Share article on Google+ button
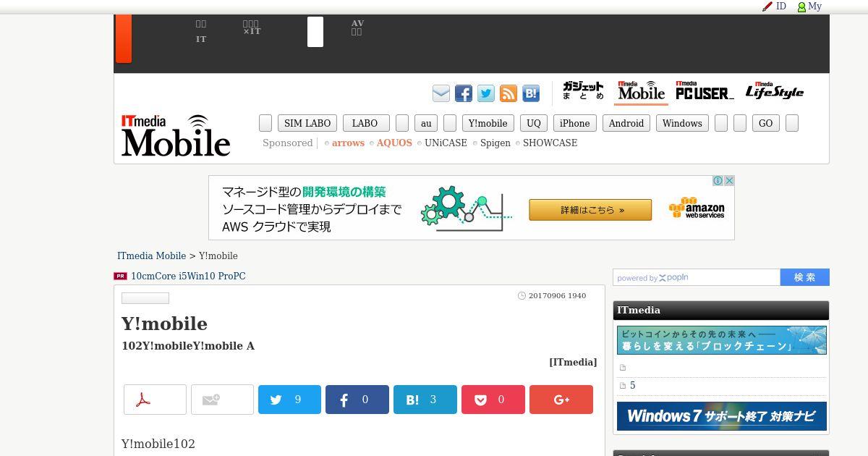Viewport: 868px width, 456px height. [561, 400]
